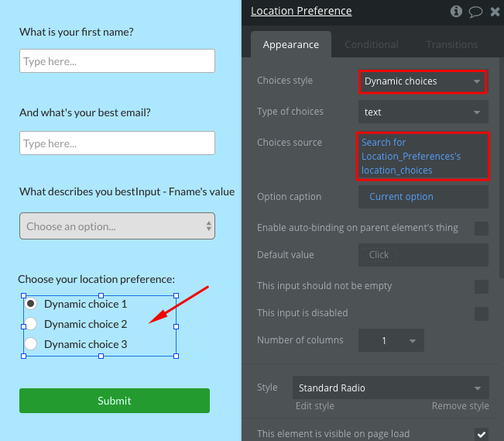Image resolution: width=504 pixels, height=441 pixels.
Task: Click the Edit style link
Action: (314, 406)
